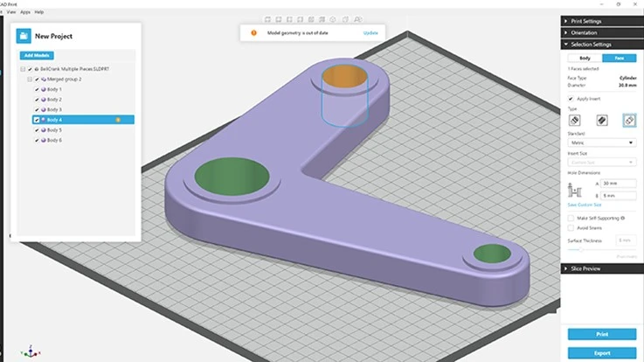Enable the Make Self-Supporting checkbox
Viewport: 644px width, 362px height.
570,216
